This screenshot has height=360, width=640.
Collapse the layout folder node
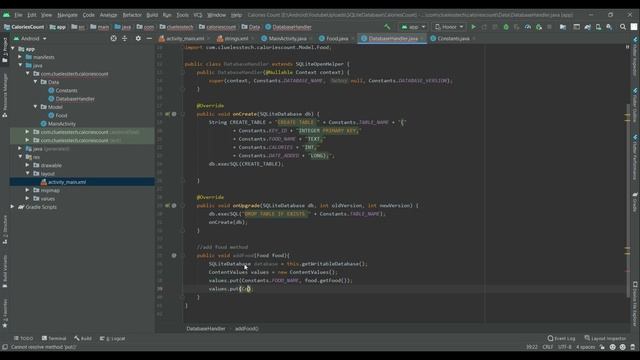pos(28,173)
